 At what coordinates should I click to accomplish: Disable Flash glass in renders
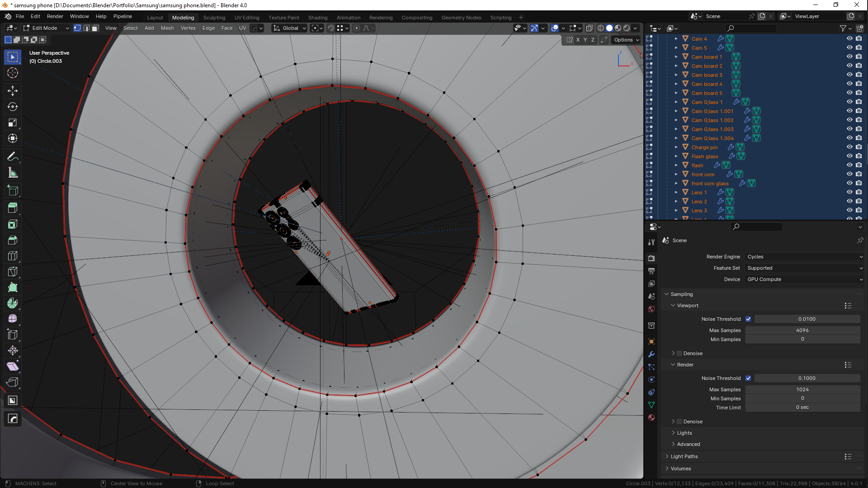[x=859, y=156]
